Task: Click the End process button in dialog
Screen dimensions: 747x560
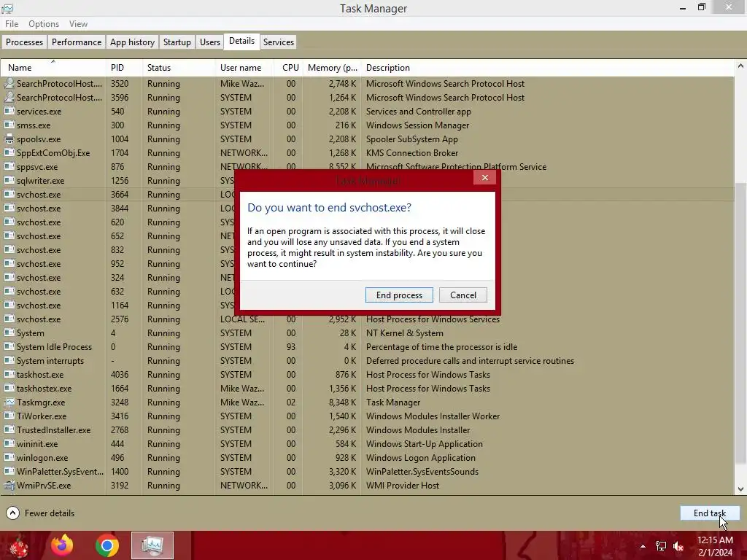Action: pos(399,295)
